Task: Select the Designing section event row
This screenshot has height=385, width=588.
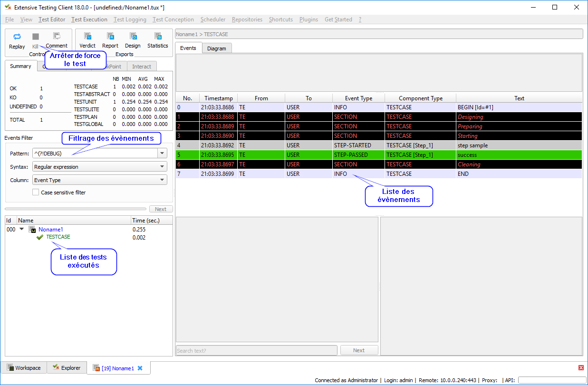Action: coord(379,117)
